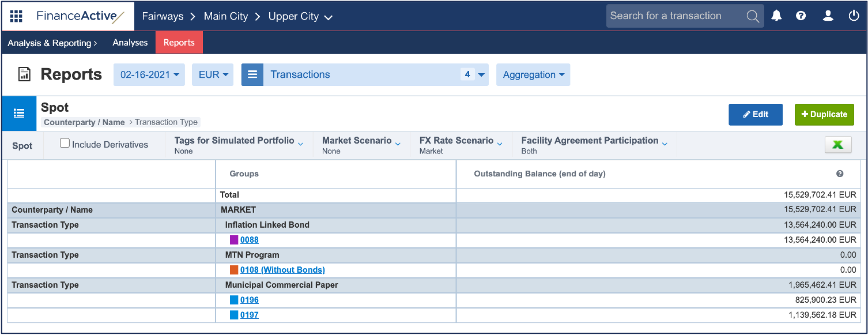This screenshot has height=335, width=868.
Task: Click the blue swatch beside 0196
Action: [x=234, y=300]
